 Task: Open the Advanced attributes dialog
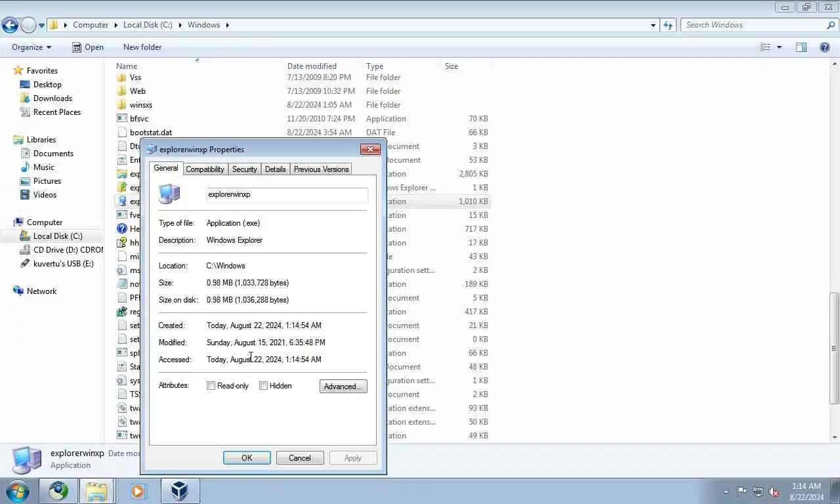point(343,387)
